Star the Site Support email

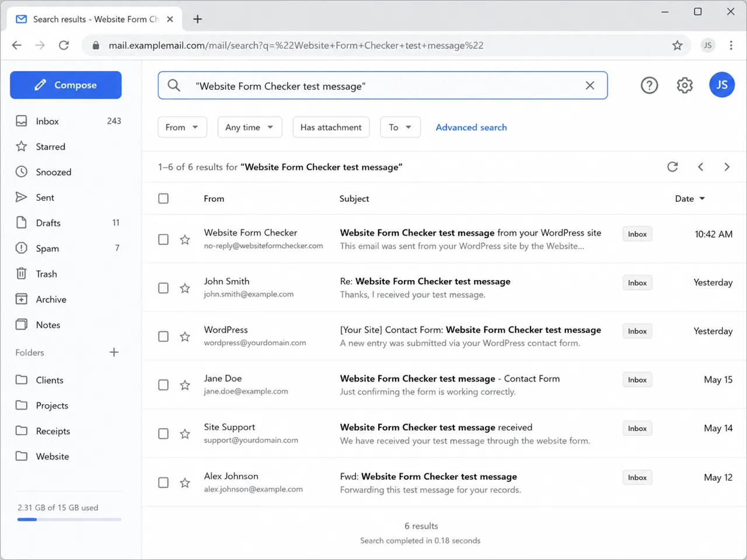[x=185, y=434]
